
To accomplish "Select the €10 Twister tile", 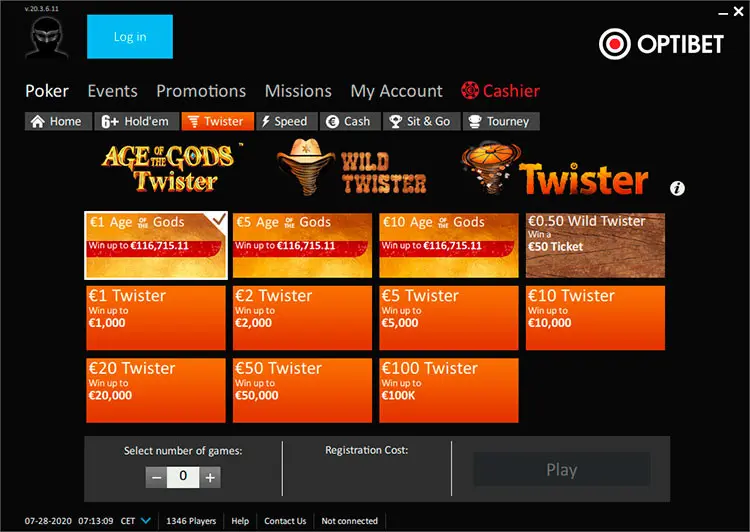I will pyautogui.click(x=595, y=318).
